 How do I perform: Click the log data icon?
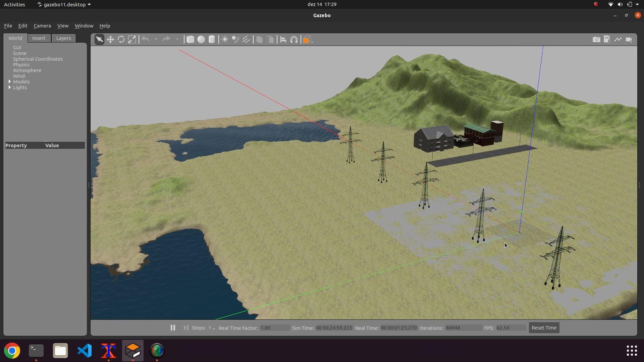tap(607, 40)
